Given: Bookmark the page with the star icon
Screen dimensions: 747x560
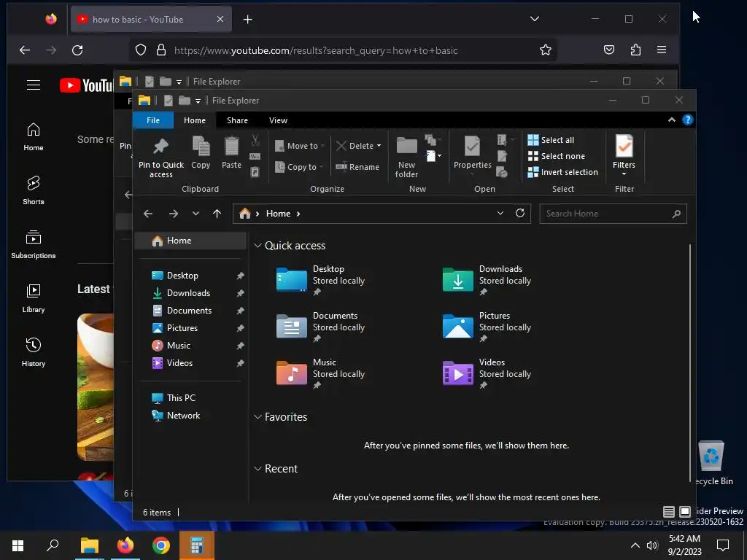Looking at the screenshot, I should (x=546, y=50).
